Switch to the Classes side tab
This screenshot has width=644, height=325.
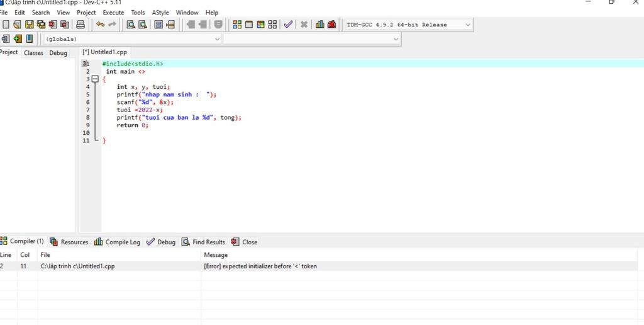33,53
